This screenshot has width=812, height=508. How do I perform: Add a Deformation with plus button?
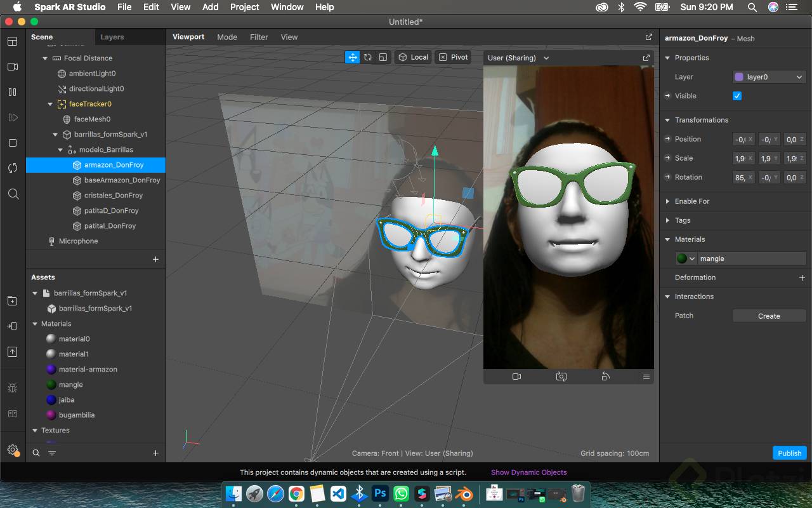click(802, 277)
